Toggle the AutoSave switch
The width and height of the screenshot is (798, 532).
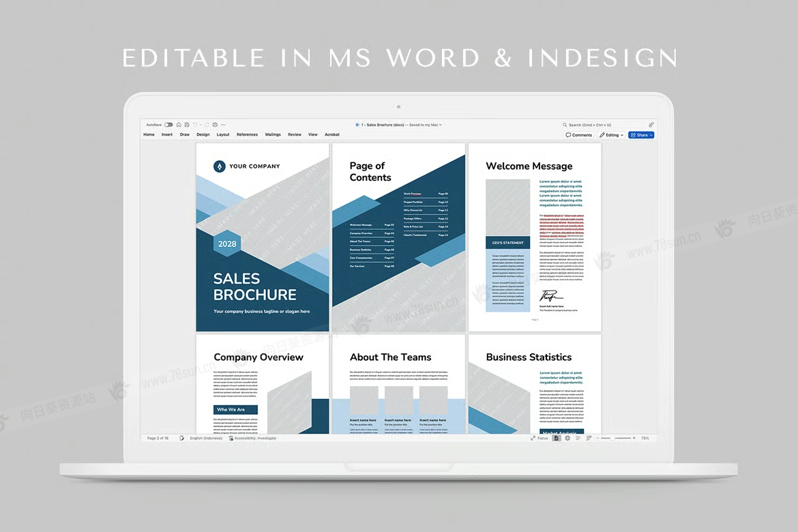[x=168, y=125]
